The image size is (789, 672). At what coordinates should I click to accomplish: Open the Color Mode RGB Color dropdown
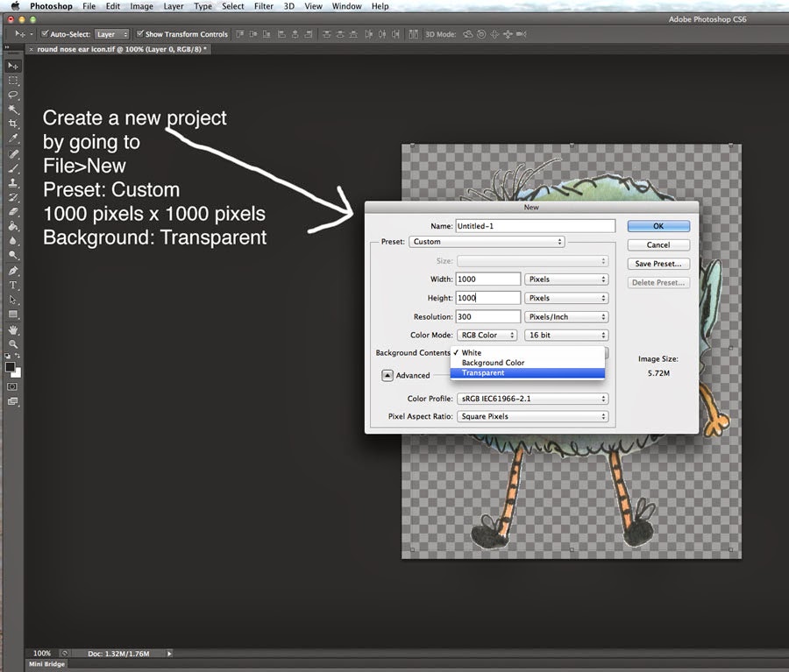point(487,335)
